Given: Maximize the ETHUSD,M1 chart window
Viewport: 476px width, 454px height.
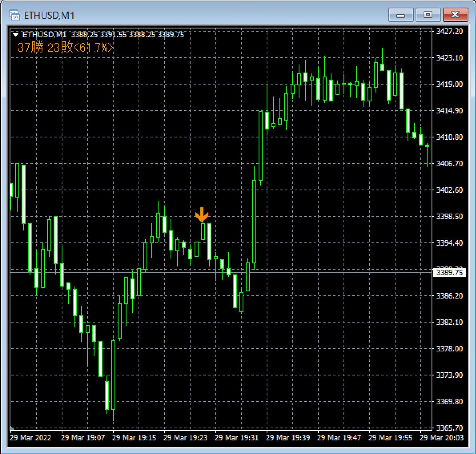Looking at the screenshot, I should coord(428,15).
